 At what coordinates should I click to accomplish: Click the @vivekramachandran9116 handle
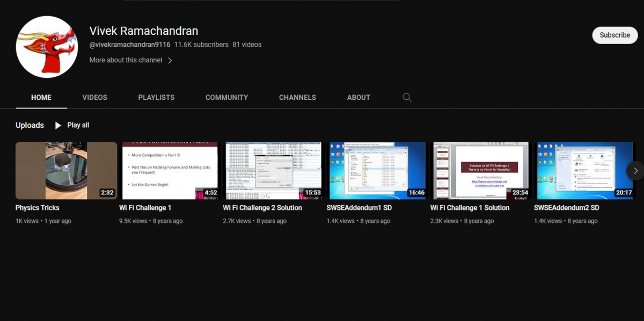click(130, 45)
